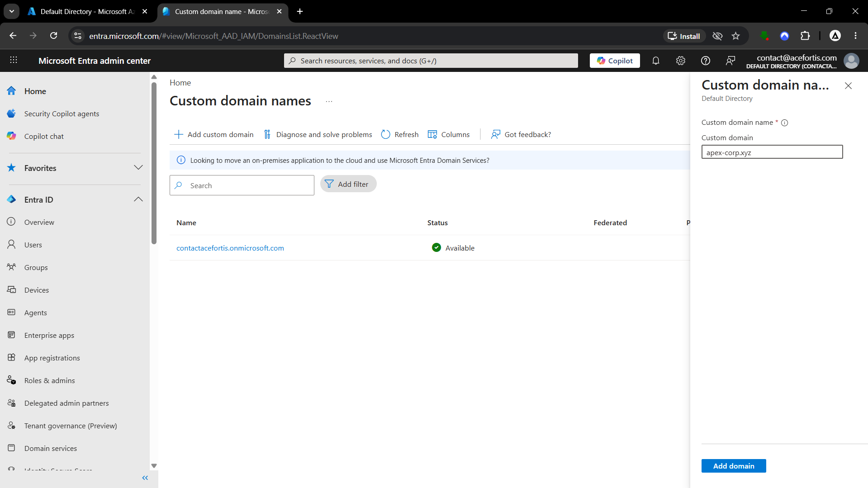
Task: Go back in the browser
Action: [x=13, y=36]
